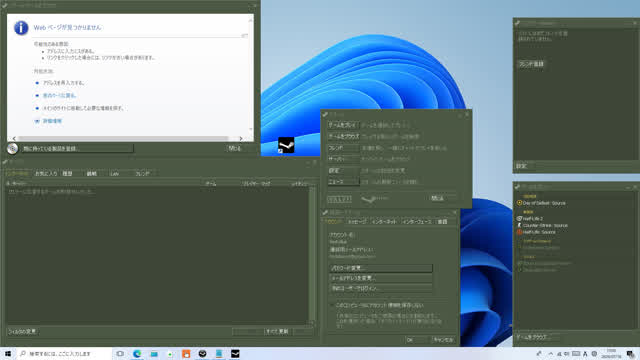Click the 設定 button in the Steam menu
Viewport: 640px width, 360px height.
click(x=343, y=170)
